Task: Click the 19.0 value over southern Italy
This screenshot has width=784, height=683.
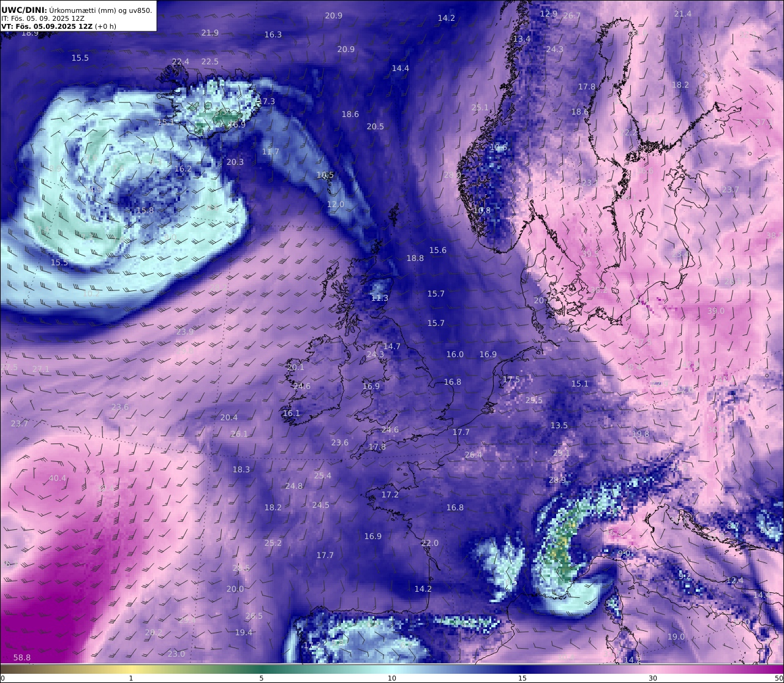Action: [x=676, y=636]
